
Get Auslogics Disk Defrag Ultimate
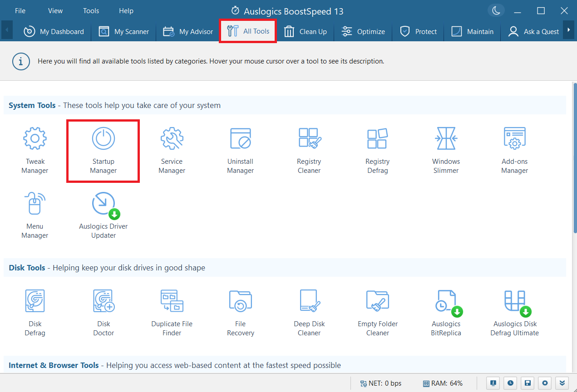point(515,313)
